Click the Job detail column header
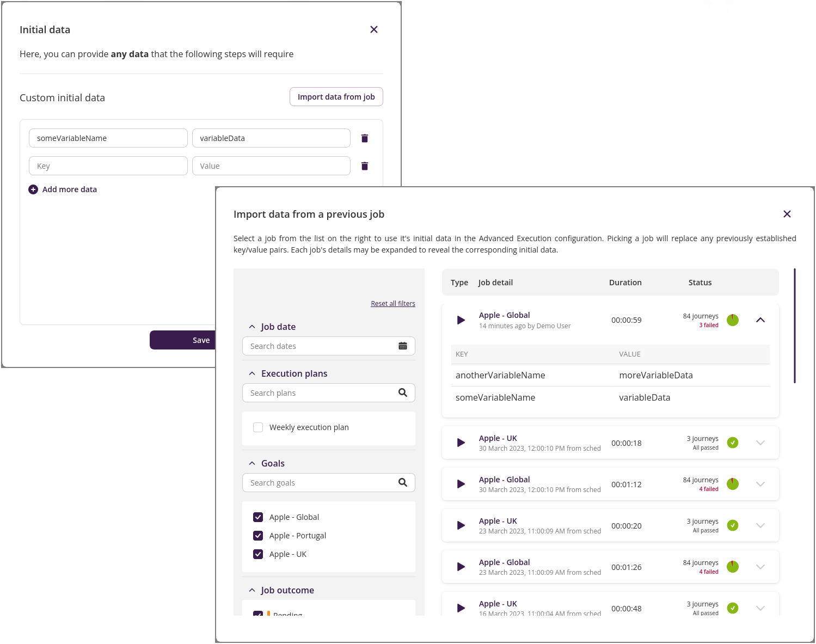Screen dimensions: 816x644 pyautogui.click(x=495, y=282)
